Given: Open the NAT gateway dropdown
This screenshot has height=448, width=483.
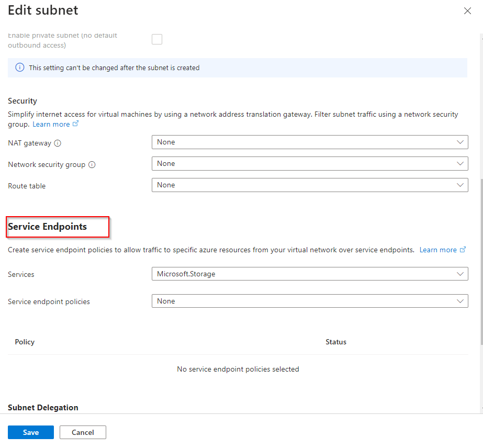Looking at the screenshot, I should coord(310,142).
